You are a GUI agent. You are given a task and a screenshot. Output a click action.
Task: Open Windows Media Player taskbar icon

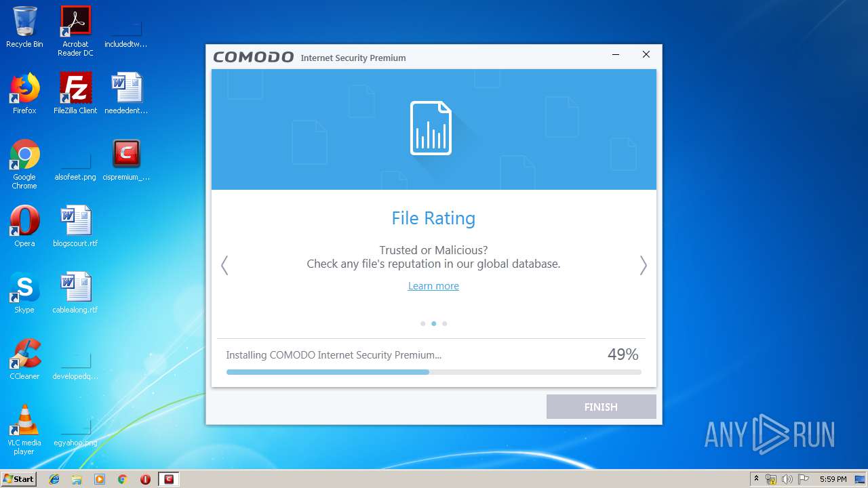100,479
